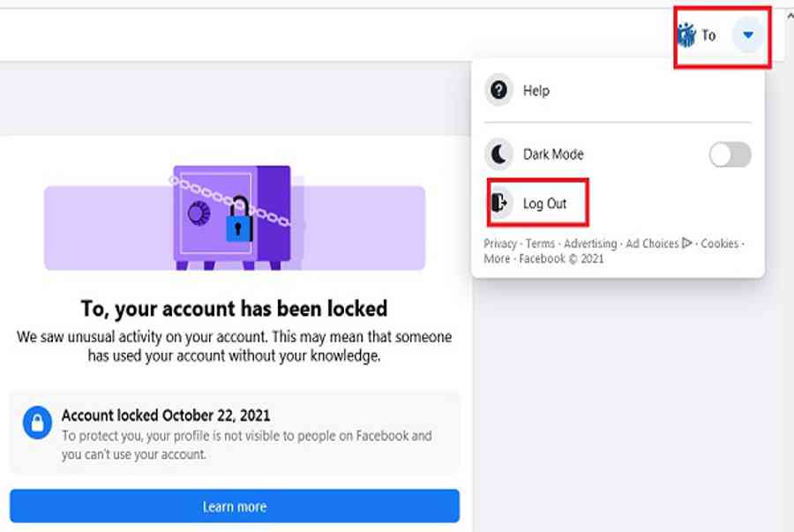The height and width of the screenshot is (532, 794).
Task: Click the profile name "To"
Action: (708, 35)
